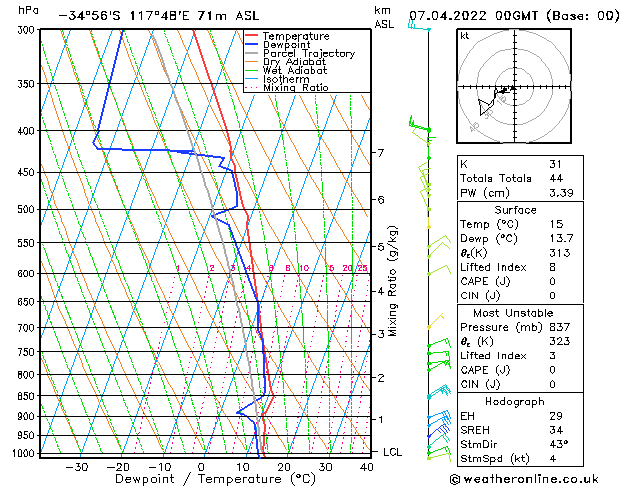Click the grey Parcel Trajectory legend line

coord(251,53)
